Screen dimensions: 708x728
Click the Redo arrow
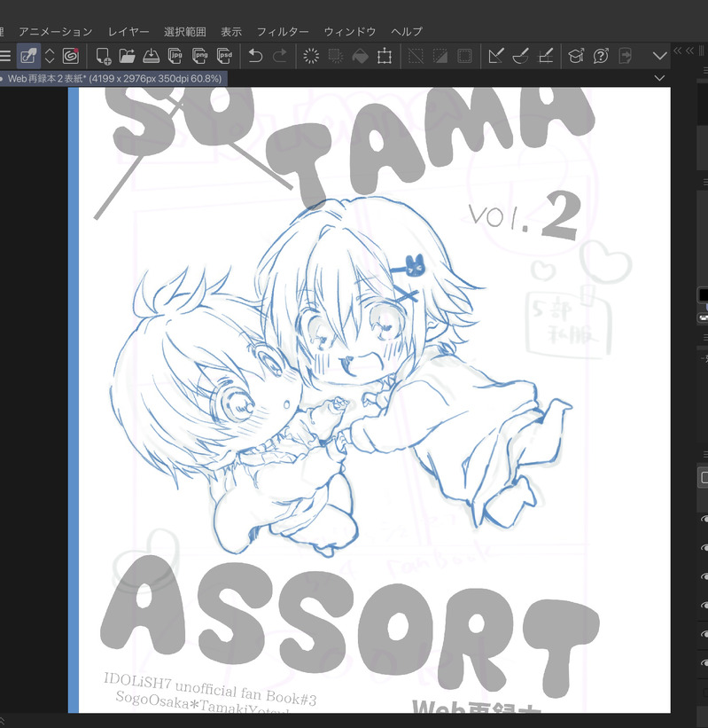(x=280, y=56)
